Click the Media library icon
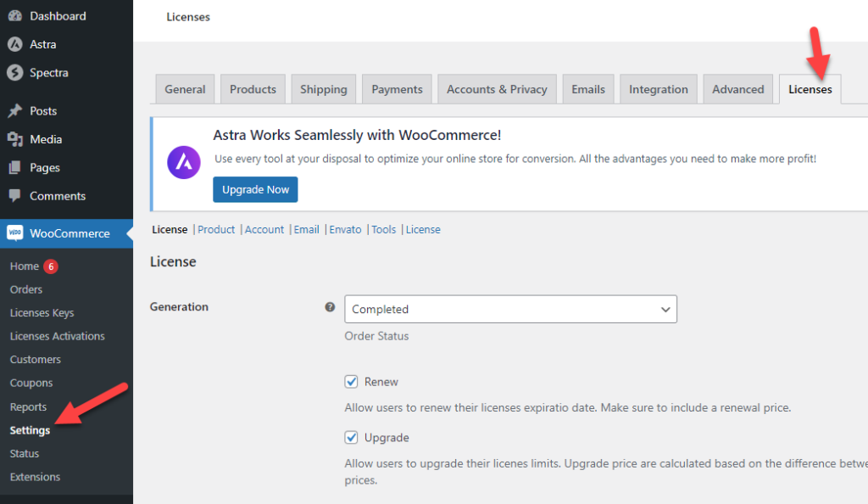 15,139
